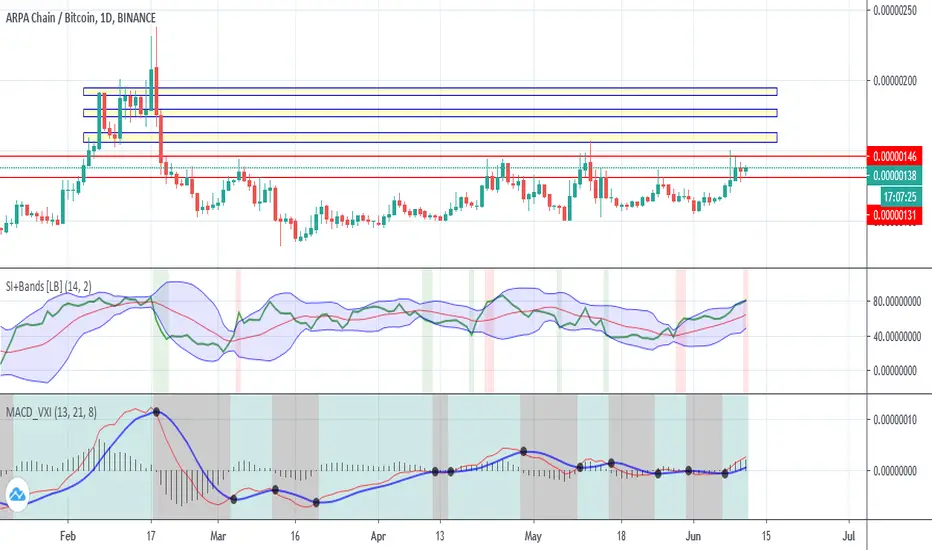
Task: Click the MACD crossover dot at late-April peak
Action: (x=524, y=451)
